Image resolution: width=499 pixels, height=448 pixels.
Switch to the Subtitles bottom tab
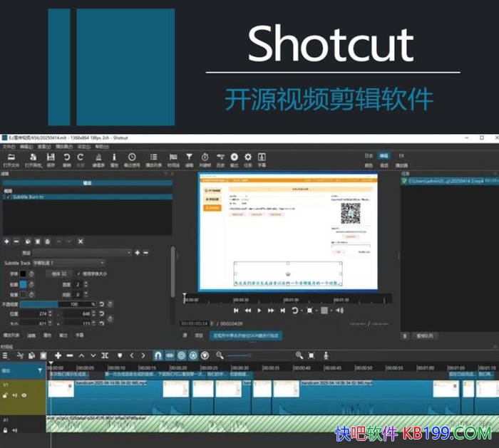[x=79, y=335]
